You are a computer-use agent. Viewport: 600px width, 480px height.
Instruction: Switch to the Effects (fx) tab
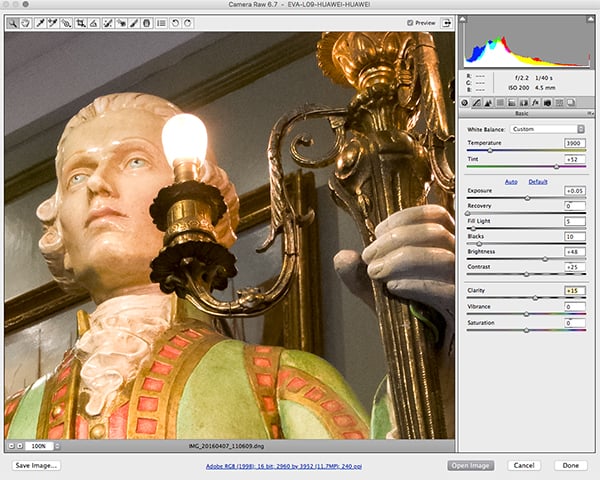(x=535, y=102)
